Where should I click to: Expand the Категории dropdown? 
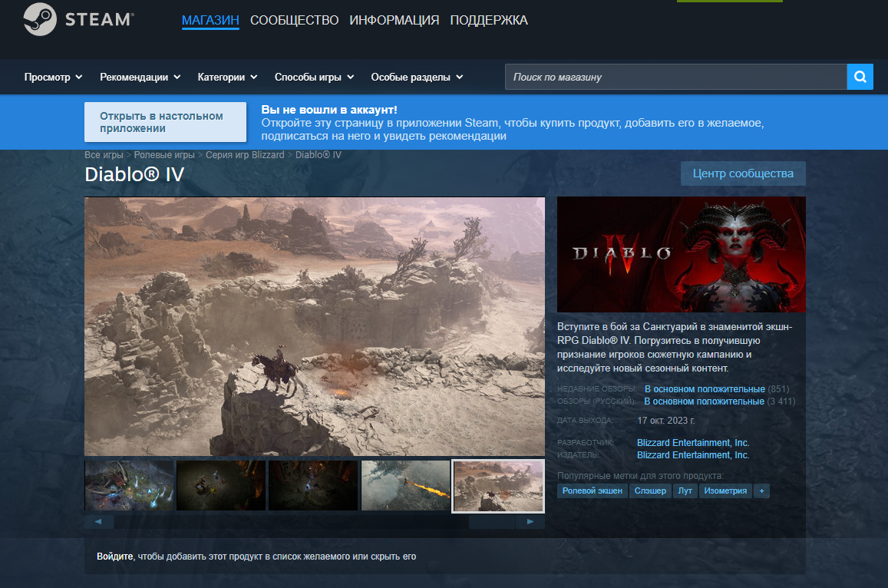227,77
